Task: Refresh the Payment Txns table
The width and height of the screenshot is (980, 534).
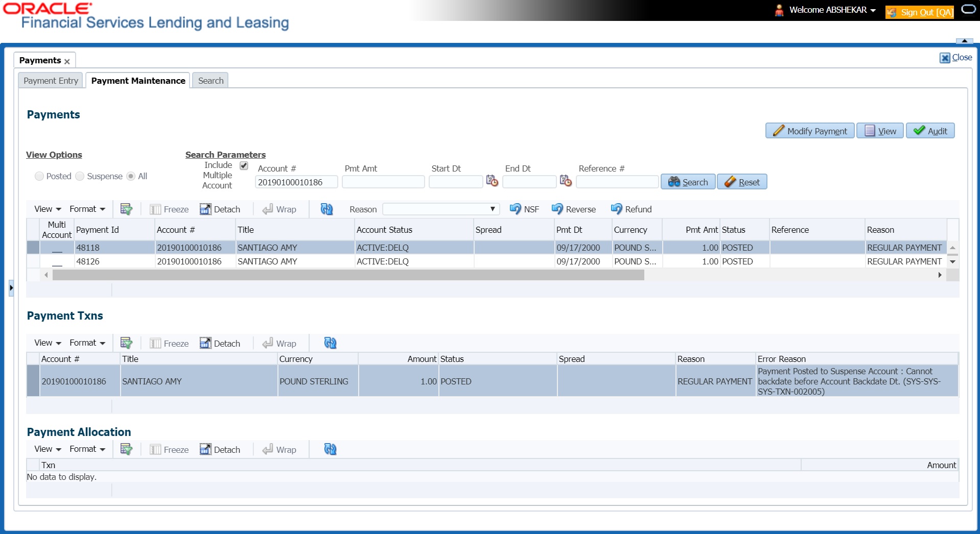Action: click(330, 343)
